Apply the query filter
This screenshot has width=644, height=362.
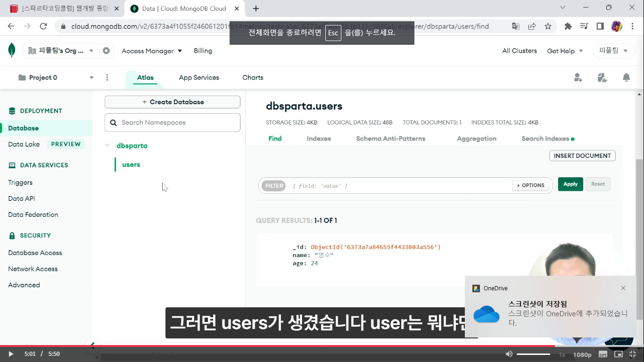click(570, 184)
